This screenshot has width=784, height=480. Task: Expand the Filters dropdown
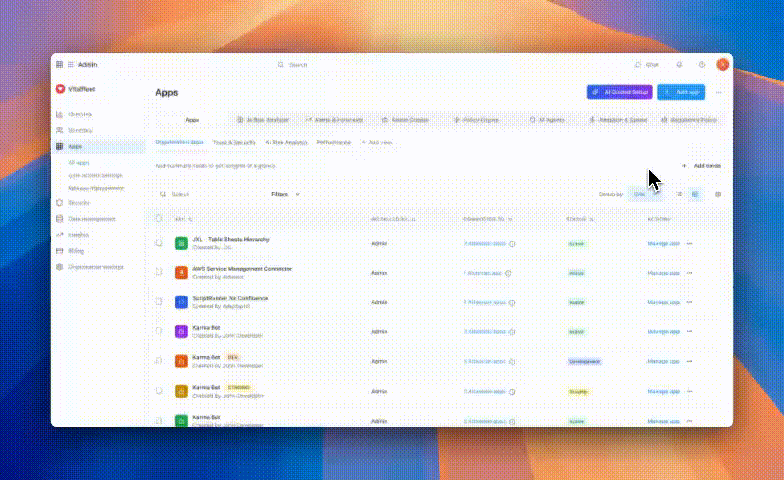[286, 194]
